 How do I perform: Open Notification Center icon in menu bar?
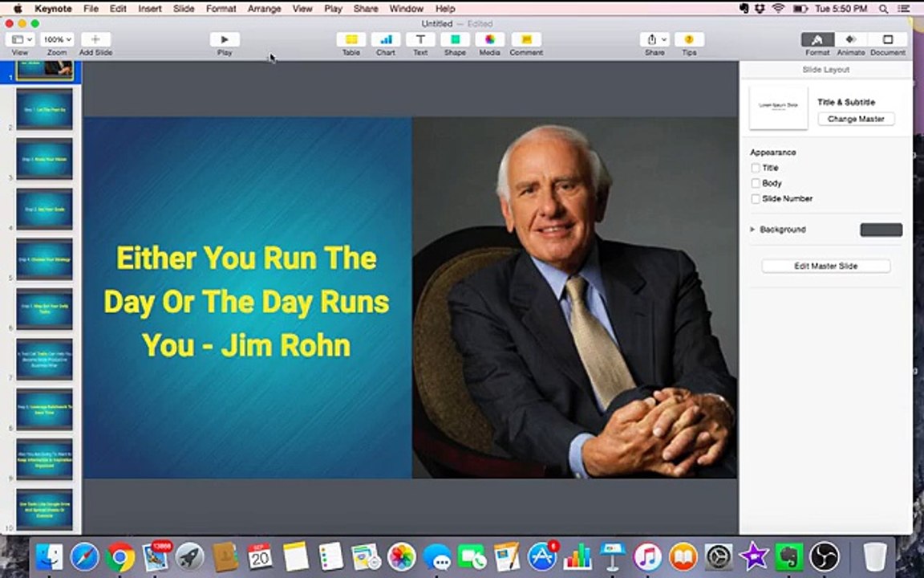(903, 8)
